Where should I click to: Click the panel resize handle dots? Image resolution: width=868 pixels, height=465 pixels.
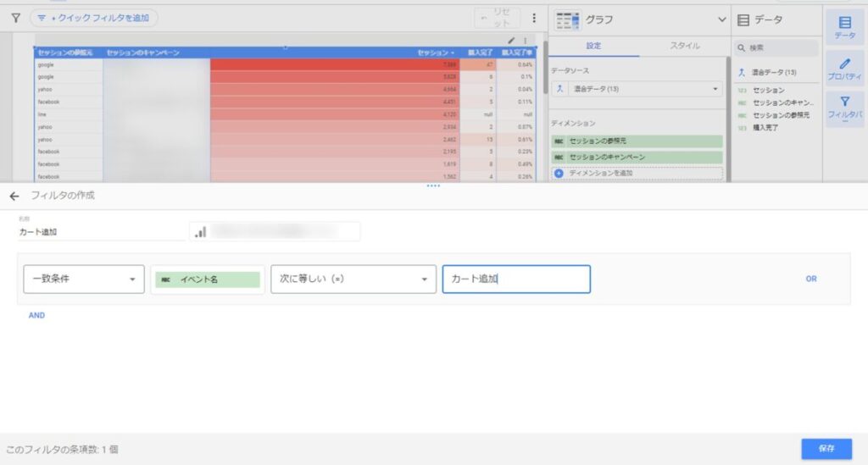pos(433,185)
